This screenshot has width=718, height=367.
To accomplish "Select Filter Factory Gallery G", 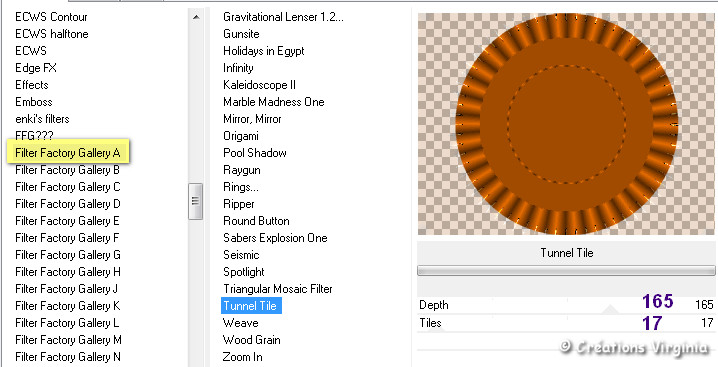I will pyautogui.click(x=68, y=255).
